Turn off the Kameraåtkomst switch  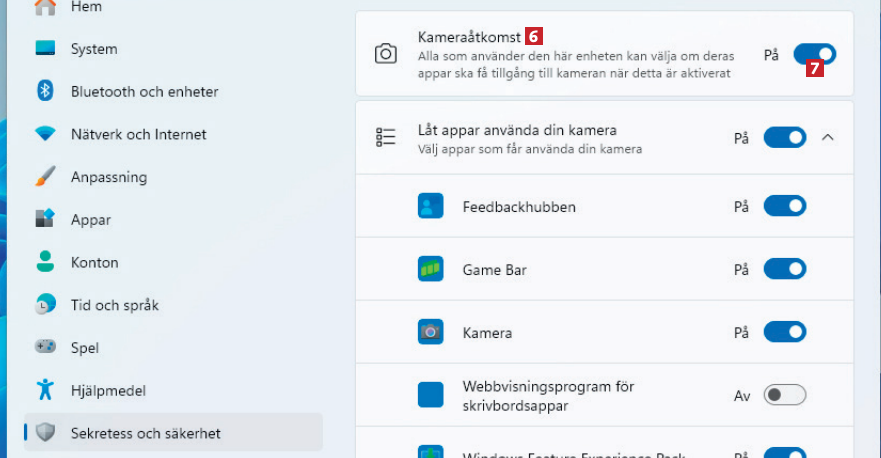point(815,54)
